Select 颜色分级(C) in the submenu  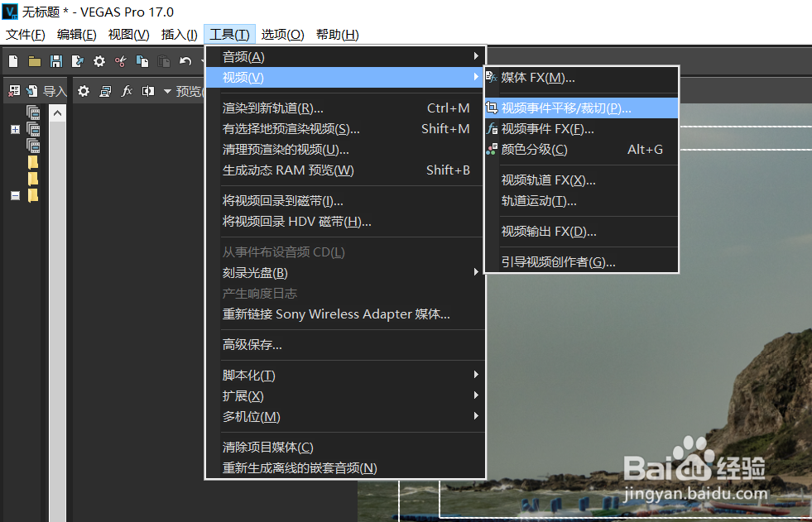pos(581,150)
